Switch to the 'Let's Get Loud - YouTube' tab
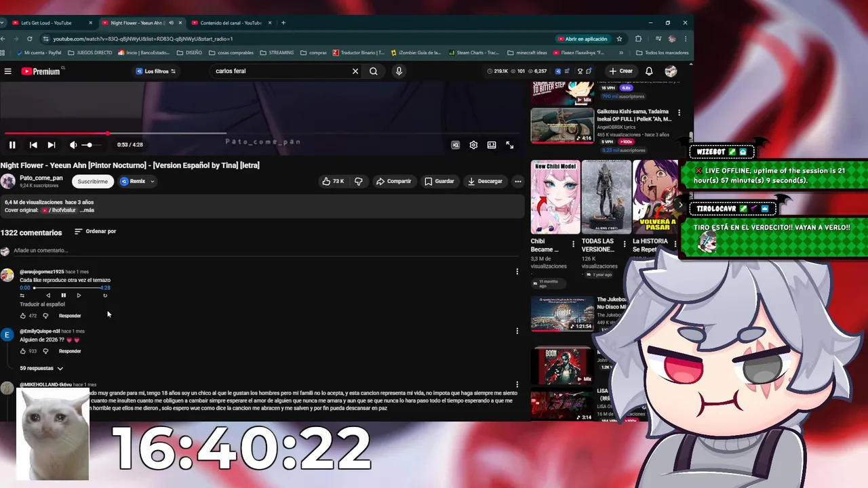 coord(53,23)
